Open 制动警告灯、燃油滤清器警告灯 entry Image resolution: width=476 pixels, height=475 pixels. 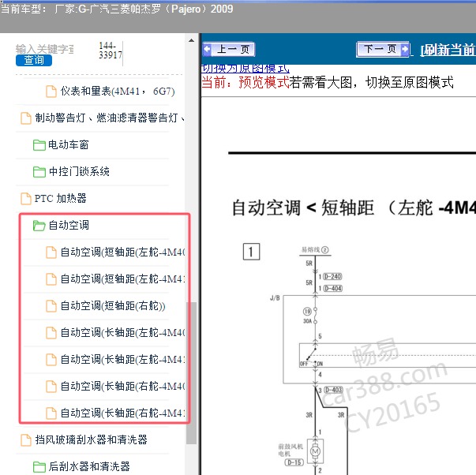110,118
